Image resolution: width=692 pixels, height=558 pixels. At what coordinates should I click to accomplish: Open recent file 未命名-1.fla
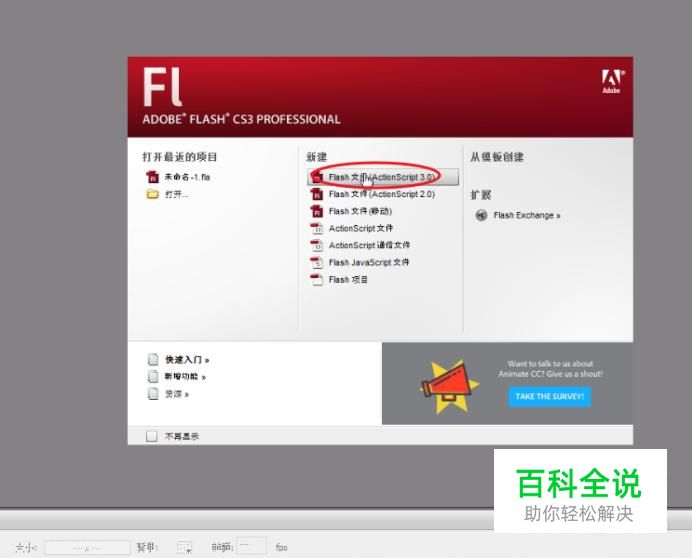pyautogui.click(x=187, y=177)
